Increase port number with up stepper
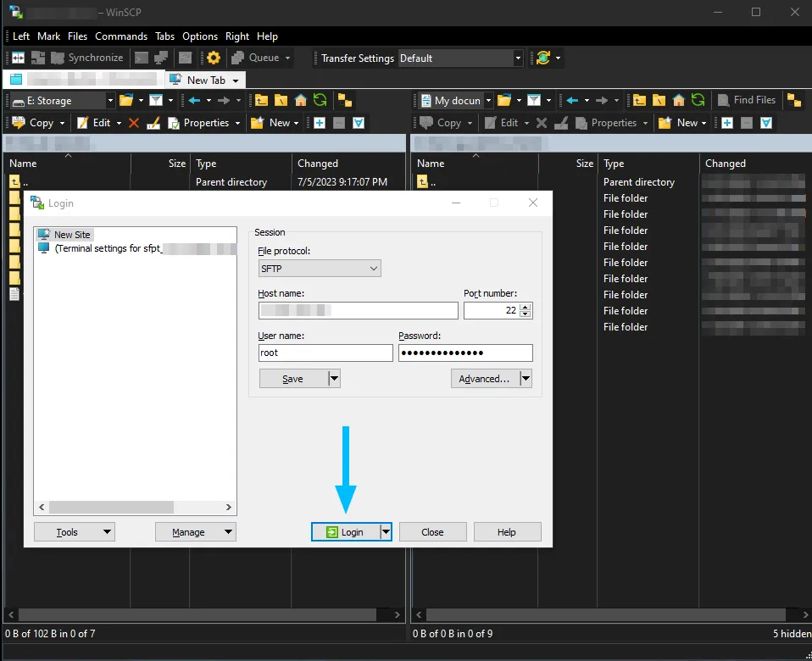Viewport: 812px width, 661px height. [526, 307]
